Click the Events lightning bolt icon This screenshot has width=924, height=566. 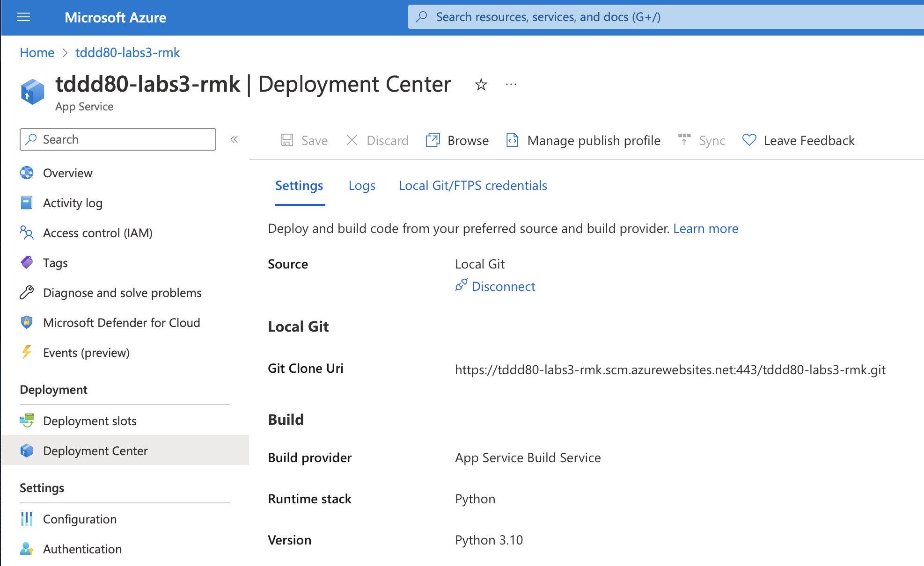pos(27,352)
